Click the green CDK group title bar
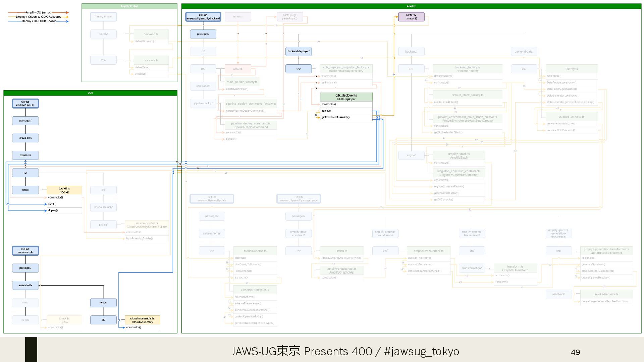This screenshot has height=362, width=644. pos(90,93)
